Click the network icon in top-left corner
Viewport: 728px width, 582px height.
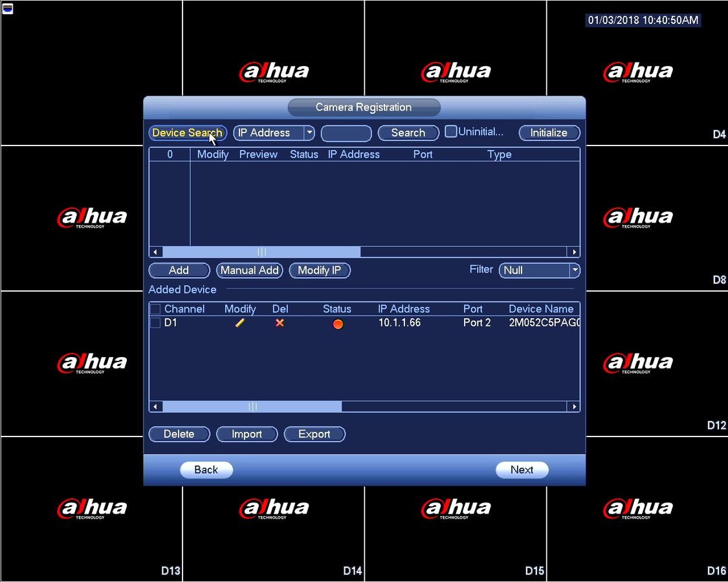[7, 8]
